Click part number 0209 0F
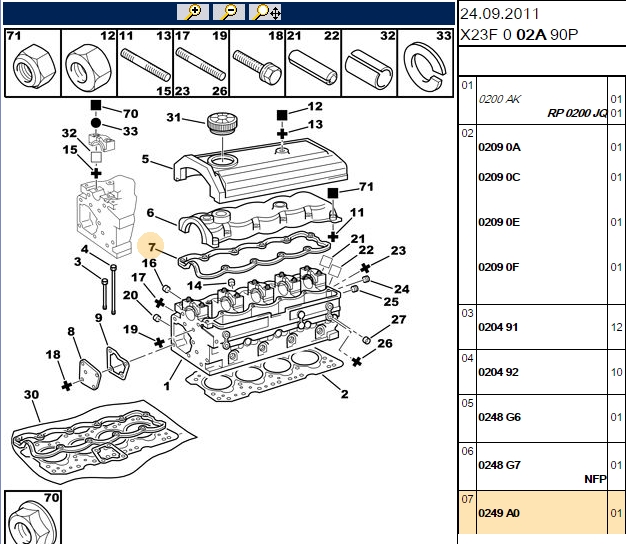Viewport: 626px width, 544px height. [x=499, y=267]
